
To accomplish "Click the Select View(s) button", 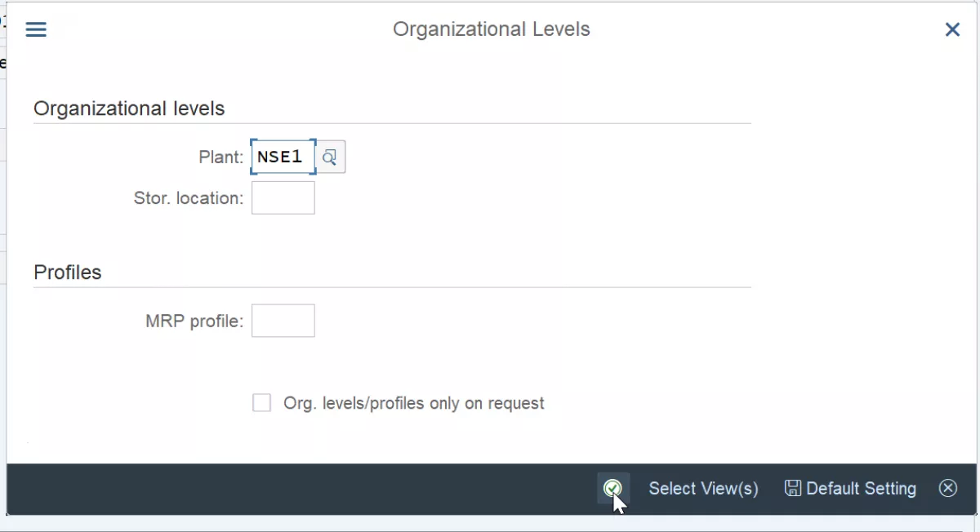I will pyautogui.click(x=703, y=488).
